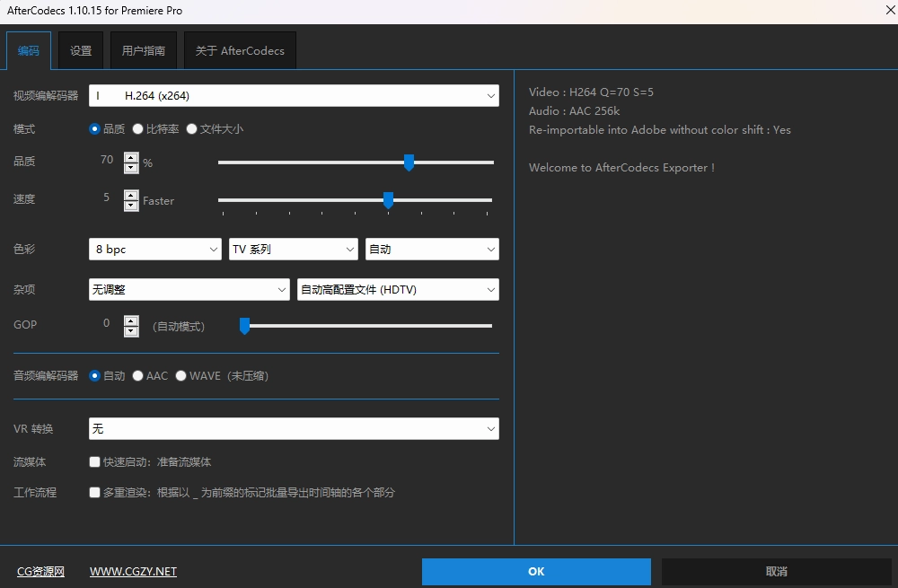The height and width of the screenshot is (588, 898).
Task: Open the 关于 AfterCodecs tab
Action: (x=240, y=51)
